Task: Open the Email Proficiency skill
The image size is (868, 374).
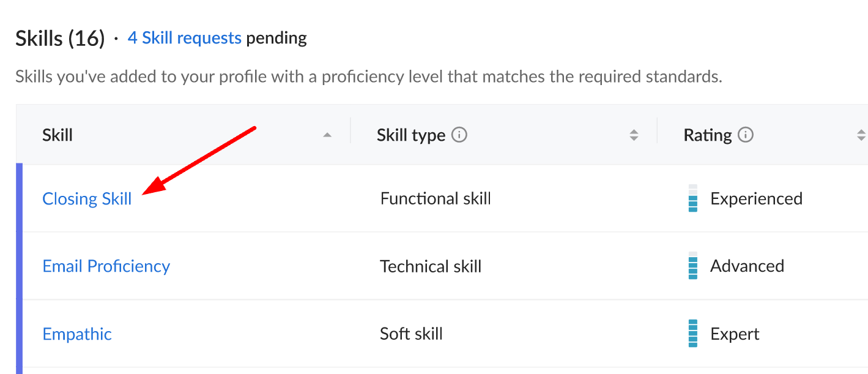Action: 106,266
